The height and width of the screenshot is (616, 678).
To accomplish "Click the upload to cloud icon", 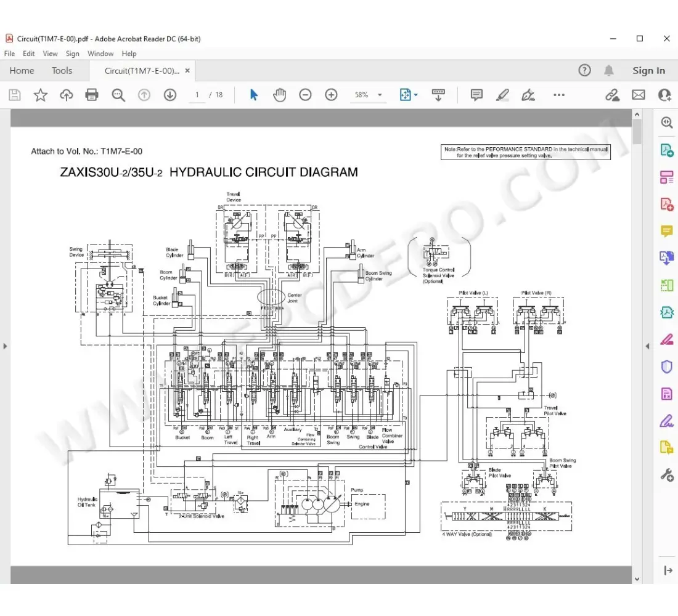I will [x=66, y=95].
